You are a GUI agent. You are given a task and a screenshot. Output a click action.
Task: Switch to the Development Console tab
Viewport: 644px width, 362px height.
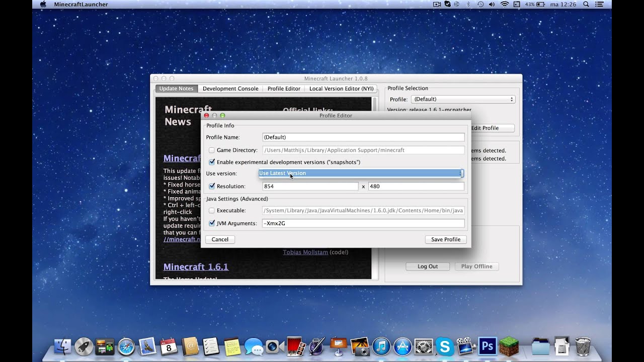(x=230, y=88)
